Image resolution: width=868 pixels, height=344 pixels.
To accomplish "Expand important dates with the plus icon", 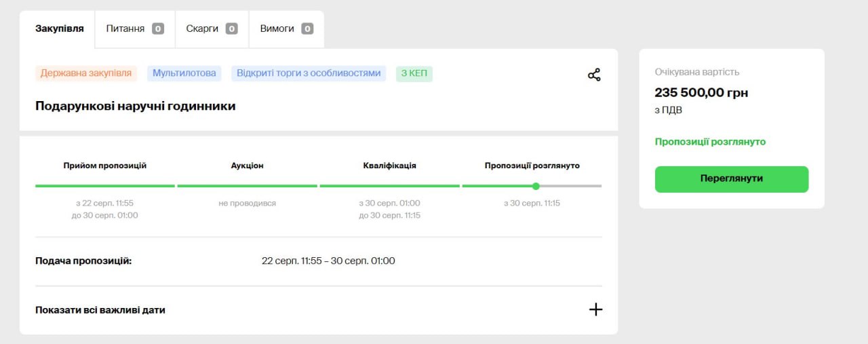I will [x=595, y=309].
